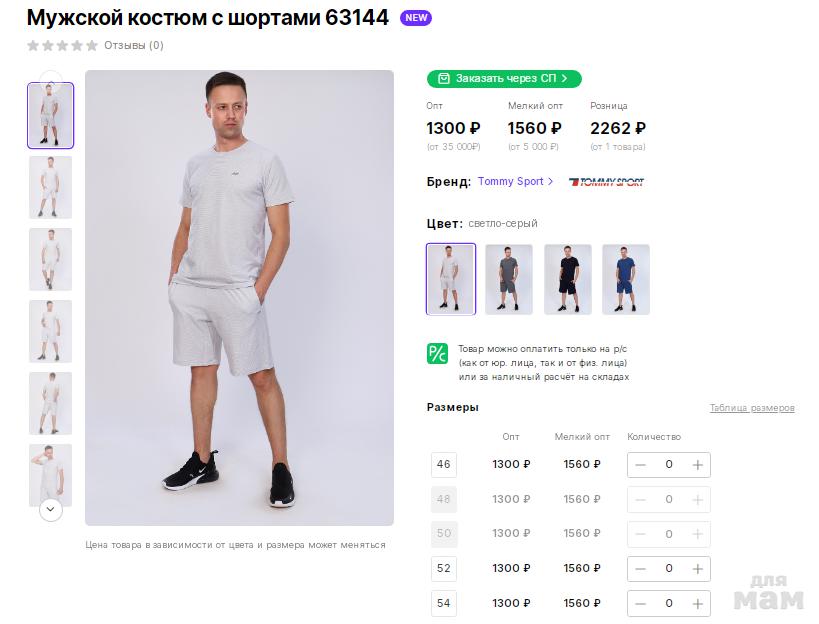Screen dimensions: 819x624
Task: Select size 52 box
Action: click(x=444, y=569)
